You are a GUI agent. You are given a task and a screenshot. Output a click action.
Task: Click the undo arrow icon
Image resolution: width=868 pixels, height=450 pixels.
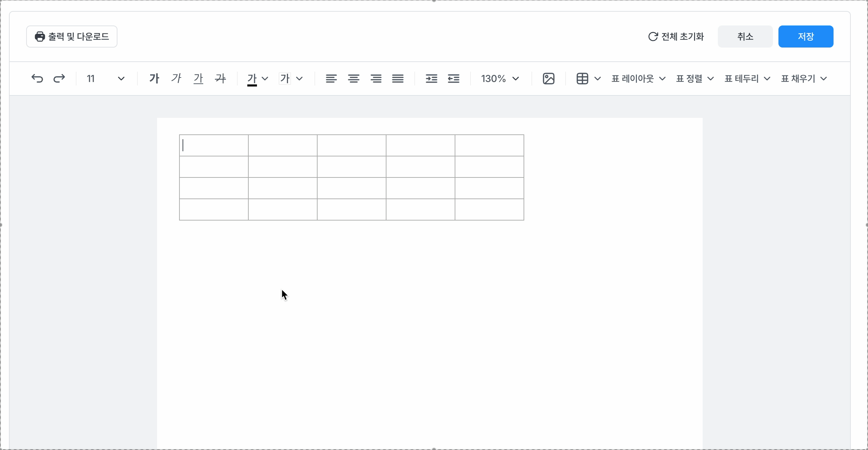[37, 79]
